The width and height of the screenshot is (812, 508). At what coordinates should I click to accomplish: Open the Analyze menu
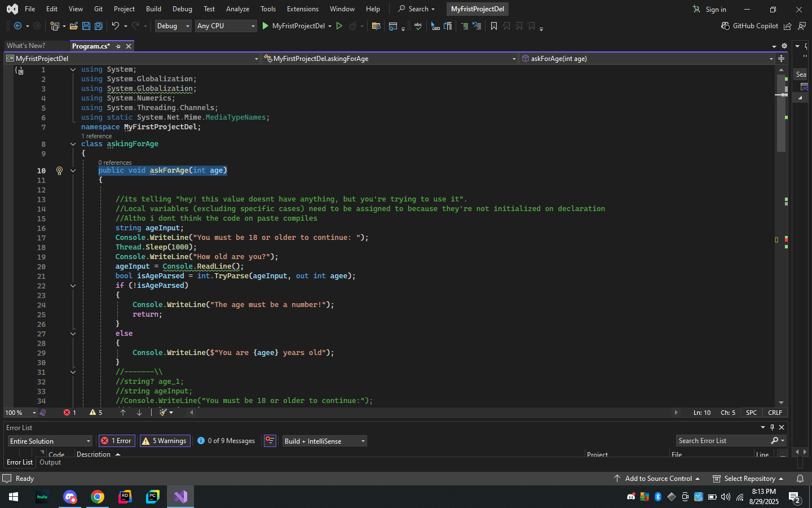point(237,9)
